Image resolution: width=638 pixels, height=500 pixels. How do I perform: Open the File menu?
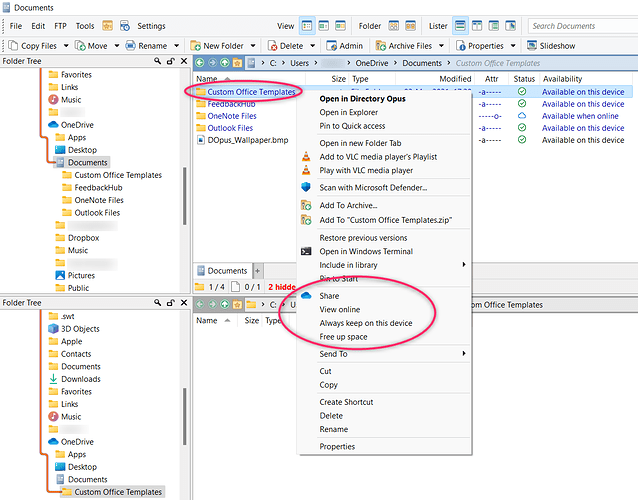pyautogui.click(x=16, y=26)
